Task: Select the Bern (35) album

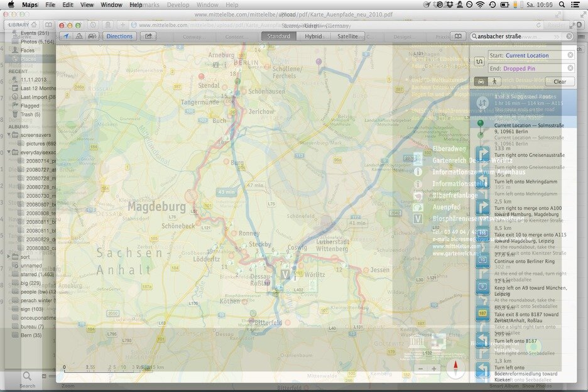Action: click(x=31, y=335)
